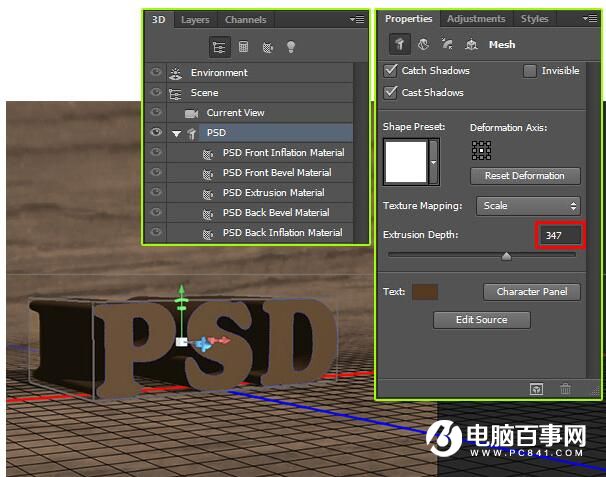Open the Character Panel button

pyautogui.click(x=532, y=292)
